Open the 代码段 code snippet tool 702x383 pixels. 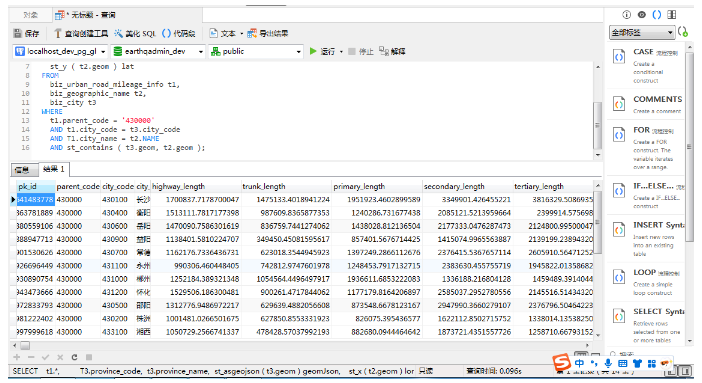pos(178,33)
